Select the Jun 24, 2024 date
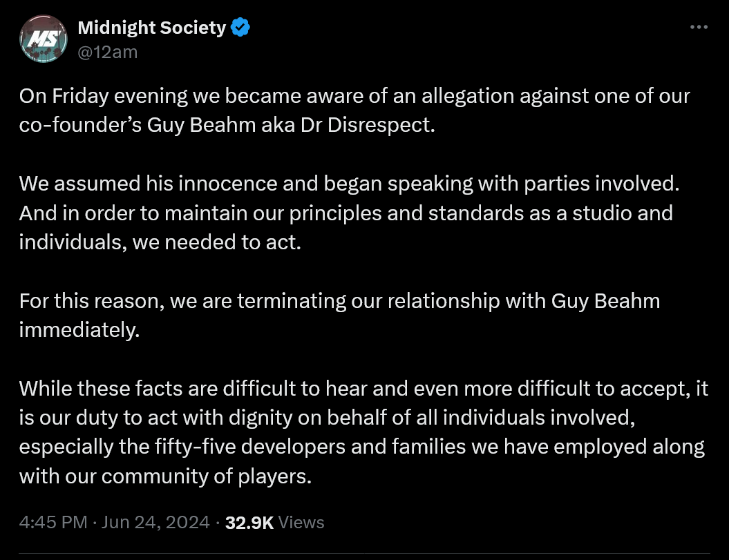Image resolution: width=729 pixels, height=560 pixels. (x=155, y=522)
